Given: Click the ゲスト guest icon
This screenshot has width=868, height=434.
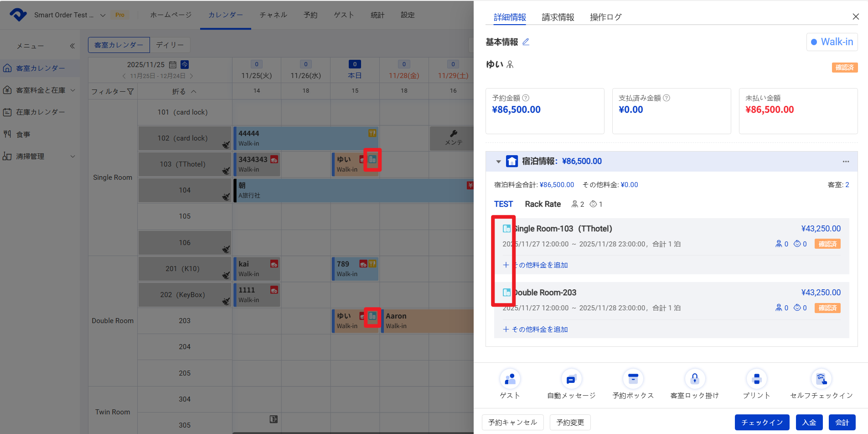Looking at the screenshot, I should click(510, 379).
